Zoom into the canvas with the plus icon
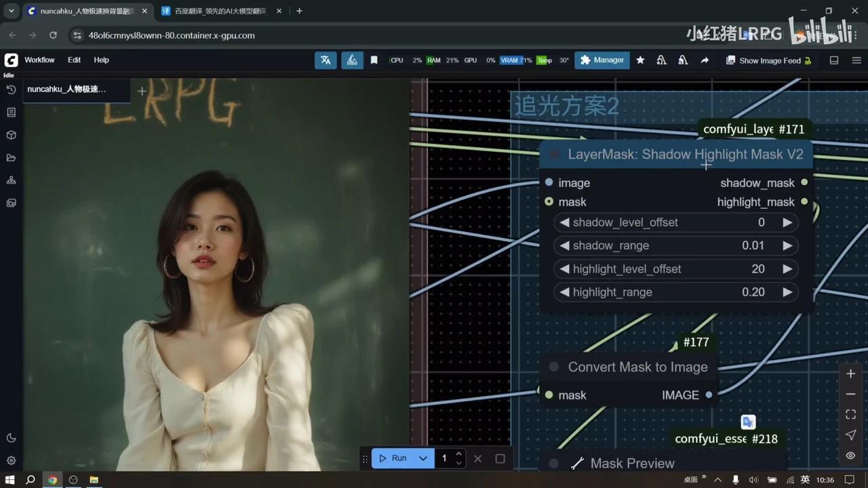The height and width of the screenshot is (488, 868). [850, 373]
